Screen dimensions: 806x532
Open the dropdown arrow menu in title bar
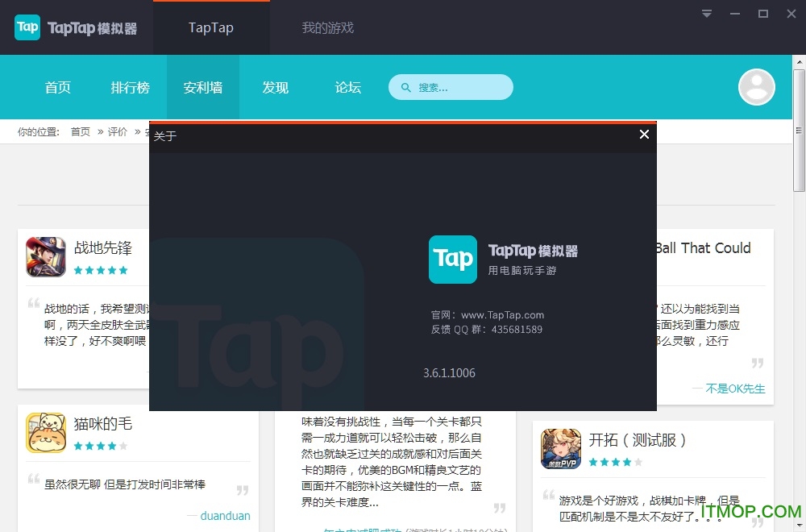coord(708,13)
